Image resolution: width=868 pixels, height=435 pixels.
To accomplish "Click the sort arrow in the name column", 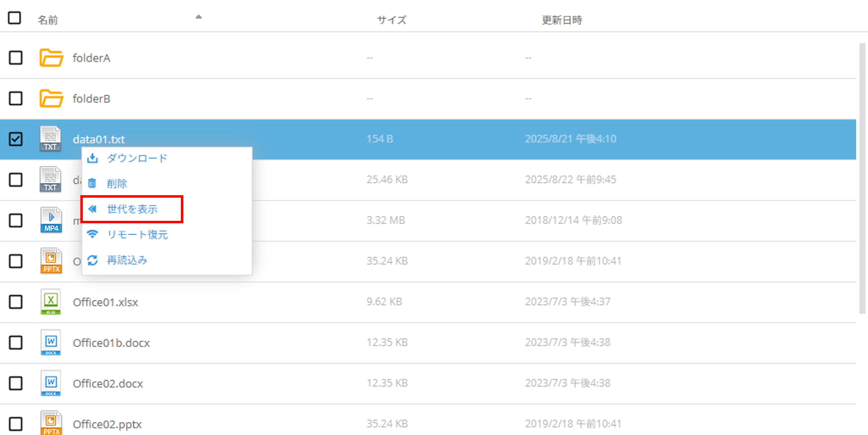I will pyautogui.click(x=198, y=17).
